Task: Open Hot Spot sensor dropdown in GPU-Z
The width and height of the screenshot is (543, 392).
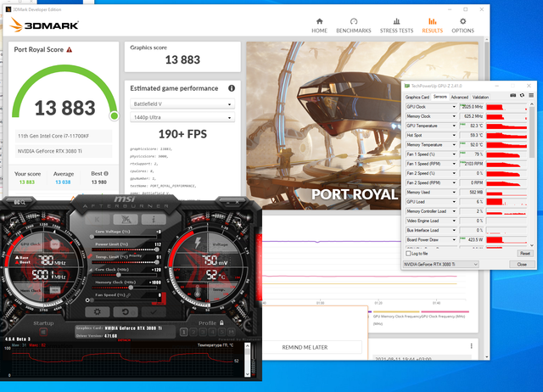Action: (431, 135)
